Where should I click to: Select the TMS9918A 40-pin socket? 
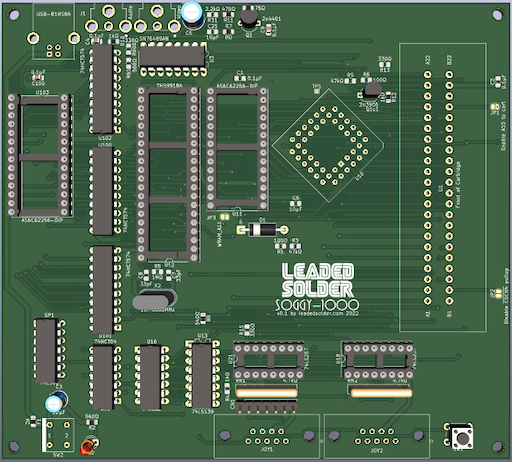pyautogui.click(x=168, y=174)
